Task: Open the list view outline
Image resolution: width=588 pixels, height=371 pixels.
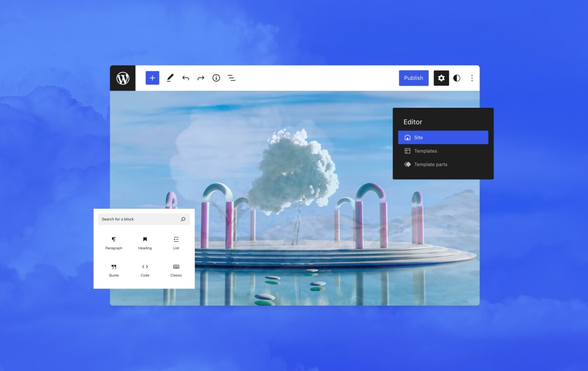Action: pos(232,78)
